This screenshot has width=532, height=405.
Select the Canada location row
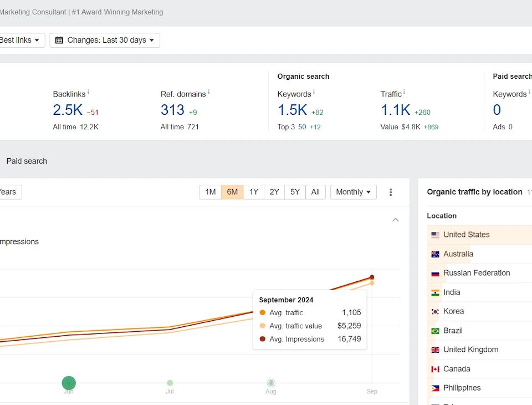click(x=479, y=369)
